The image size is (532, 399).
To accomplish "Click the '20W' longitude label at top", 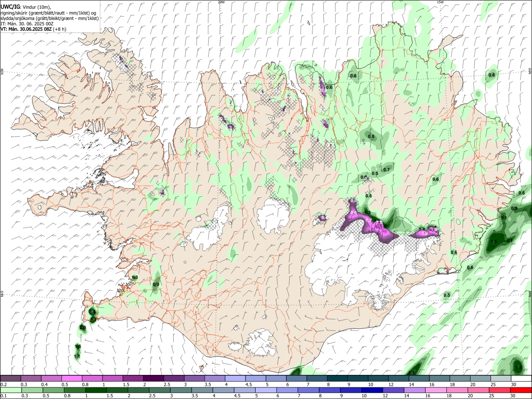I will (221, 2).
